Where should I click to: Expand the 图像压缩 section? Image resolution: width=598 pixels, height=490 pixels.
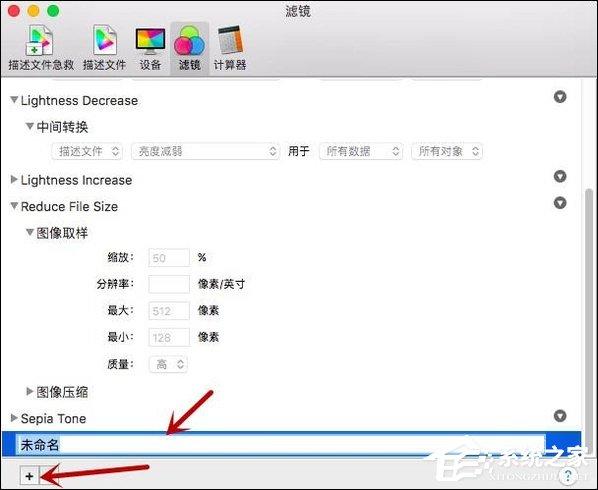30,391
